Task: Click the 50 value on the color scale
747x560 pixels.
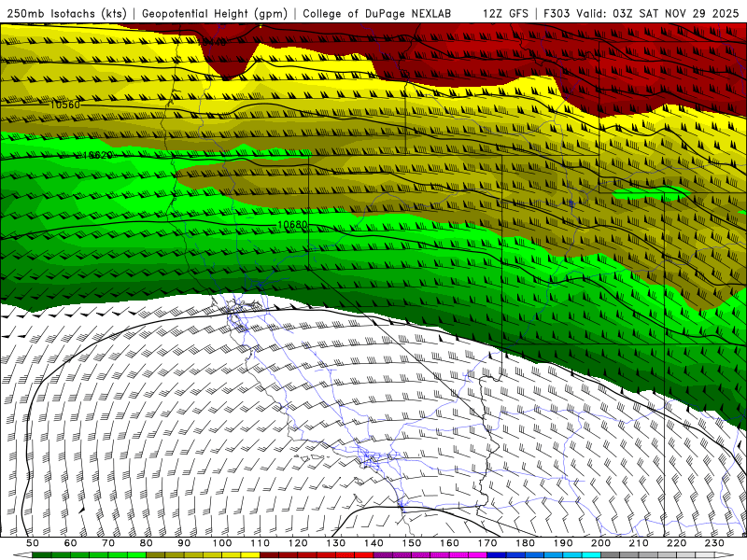Action: pyautogui.click(x=33, y=543)
